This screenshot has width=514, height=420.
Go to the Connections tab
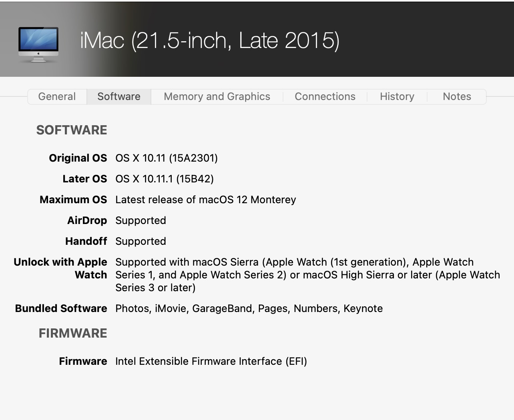coord(325,96)
